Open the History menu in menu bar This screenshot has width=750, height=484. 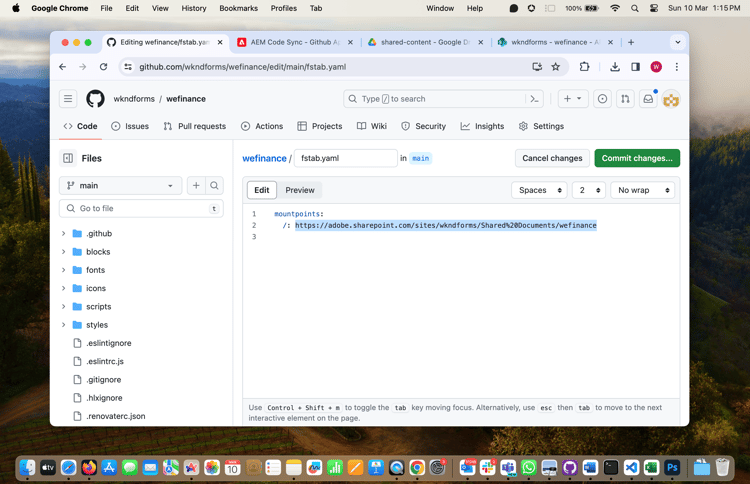pos(194,8)
